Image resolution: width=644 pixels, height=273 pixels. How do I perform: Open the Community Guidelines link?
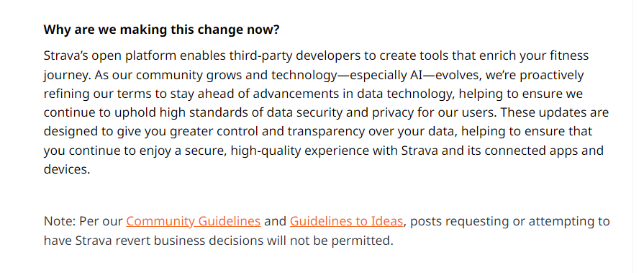(x=193, y=221)
